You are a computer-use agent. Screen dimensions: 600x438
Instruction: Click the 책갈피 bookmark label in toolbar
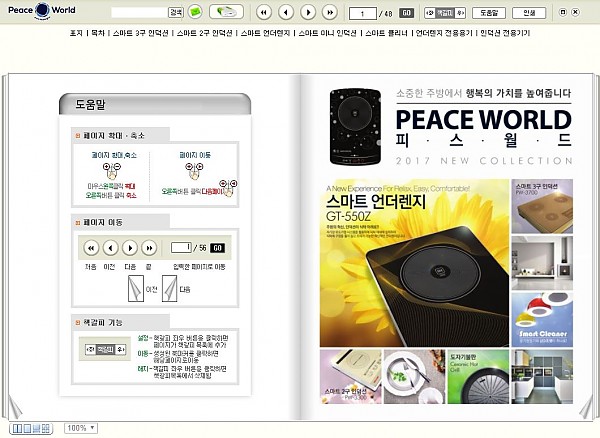coord(445,13)
